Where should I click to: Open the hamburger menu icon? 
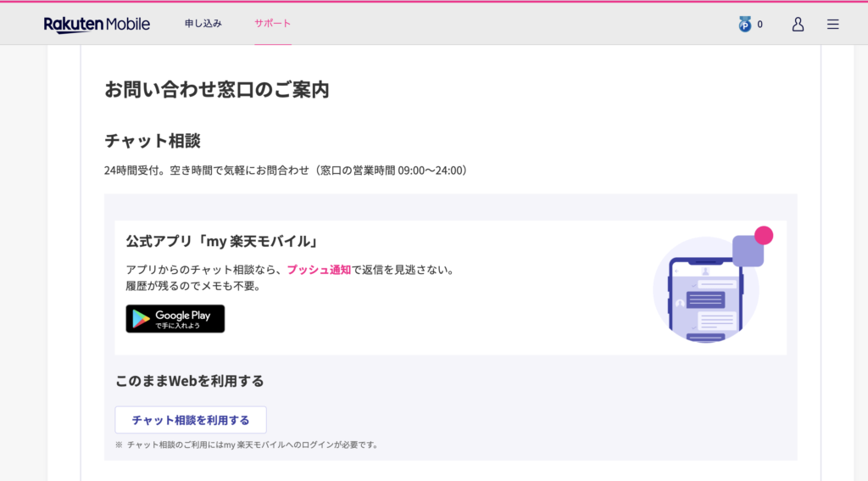point(833,25)
